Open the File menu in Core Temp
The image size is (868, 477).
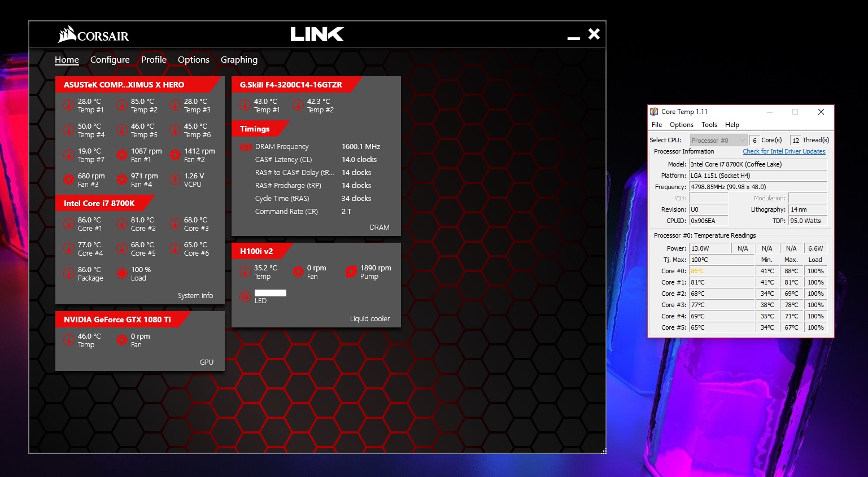click(657, 125)
